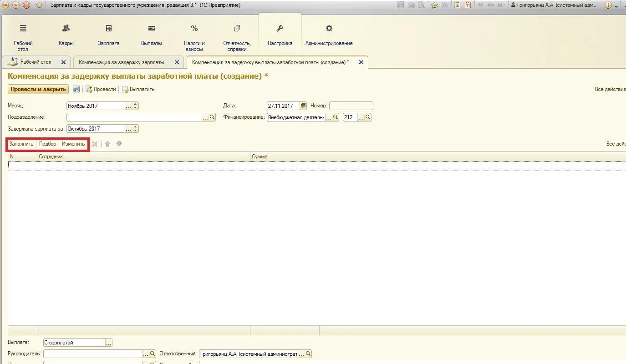Open Задержана зарплата за selection (...) button
The image size is (626, 364).
click(x=128, y=129)
